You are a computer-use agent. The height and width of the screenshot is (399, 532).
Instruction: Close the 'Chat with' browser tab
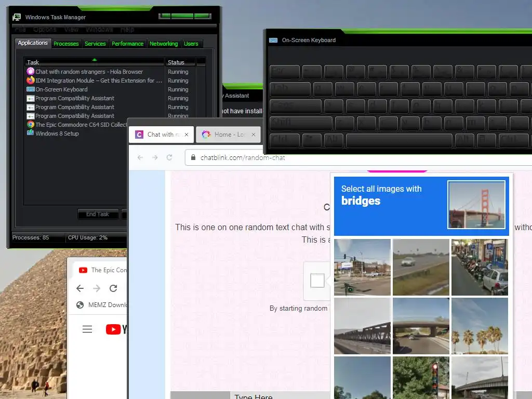187,135
